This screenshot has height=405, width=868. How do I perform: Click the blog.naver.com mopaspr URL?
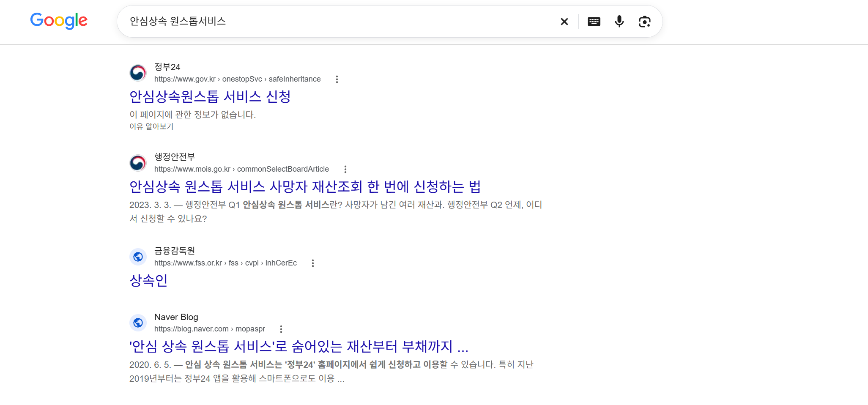(210, 329)
